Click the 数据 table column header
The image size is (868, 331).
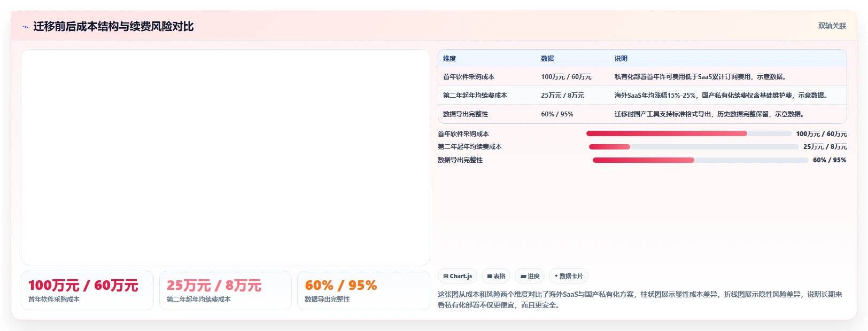[547, 59]
